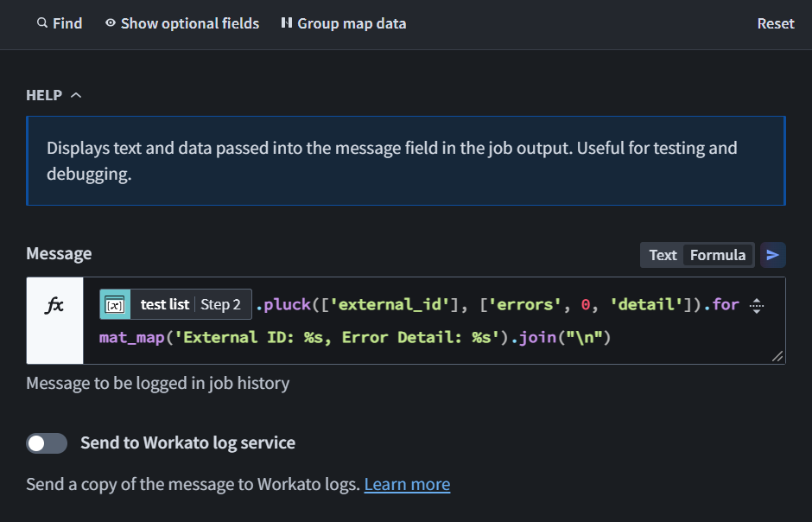Open the Learn more link
The image size is (812, 522).
(x=407, y=484)
